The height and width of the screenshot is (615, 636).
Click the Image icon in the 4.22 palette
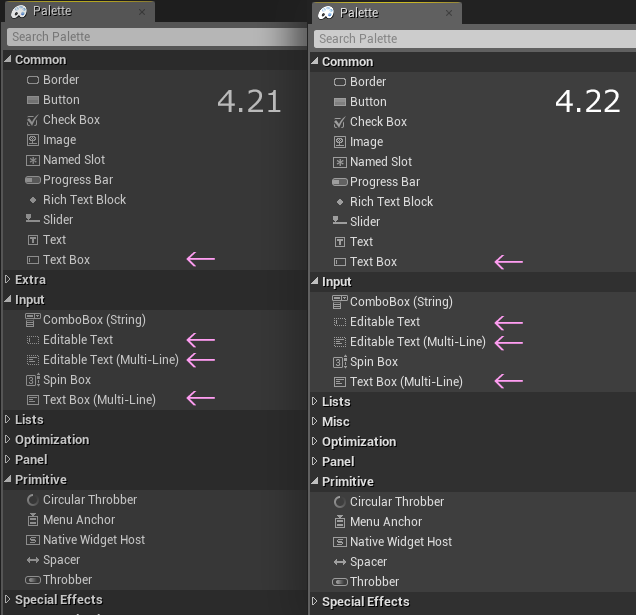coord(340,142)
